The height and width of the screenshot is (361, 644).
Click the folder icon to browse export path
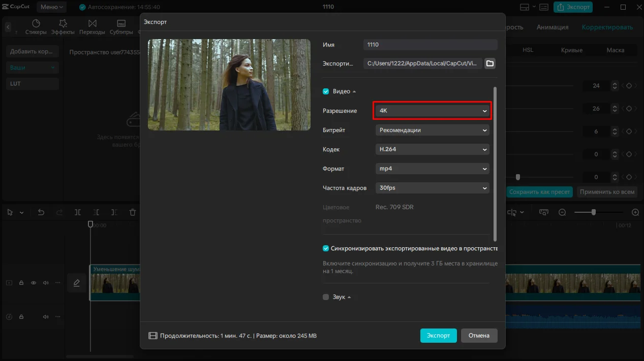[489, 63]
